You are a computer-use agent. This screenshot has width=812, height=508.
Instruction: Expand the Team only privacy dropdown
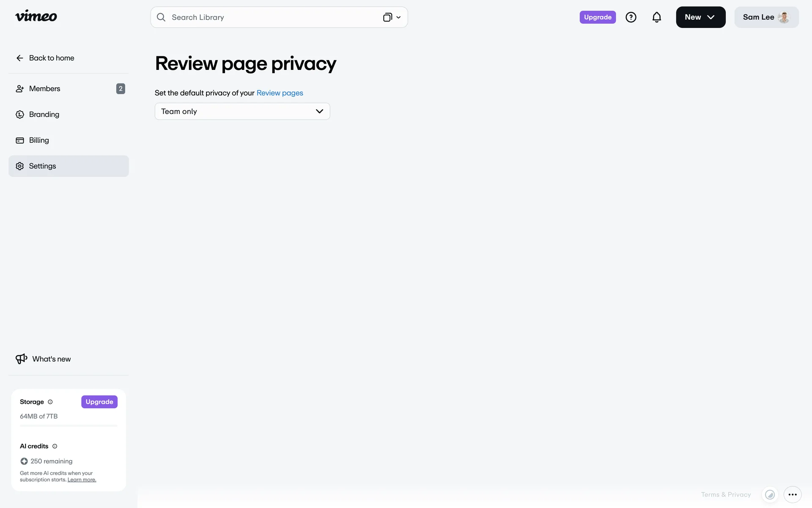coord(242,111)
